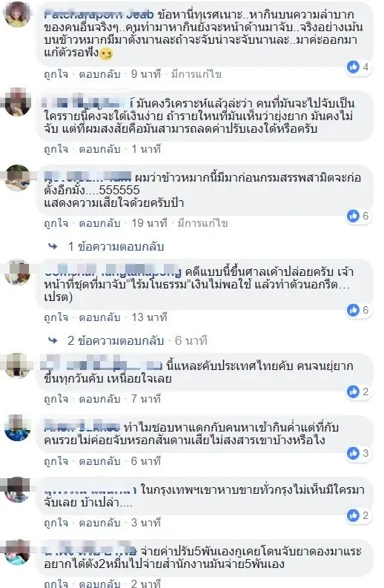Click the reply arrow icon beside 1 ข้อความตอบกลับ

[x=53, y=246]
